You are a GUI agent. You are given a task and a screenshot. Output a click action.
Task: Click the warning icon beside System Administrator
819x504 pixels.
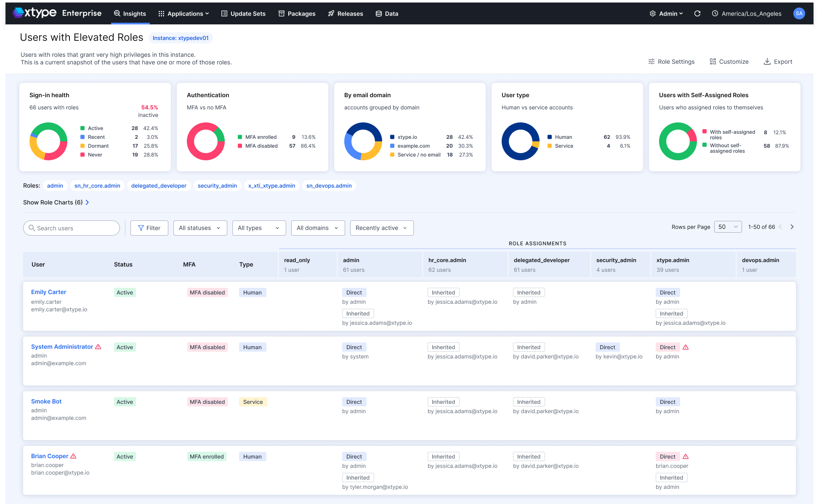tap(98, 347)
